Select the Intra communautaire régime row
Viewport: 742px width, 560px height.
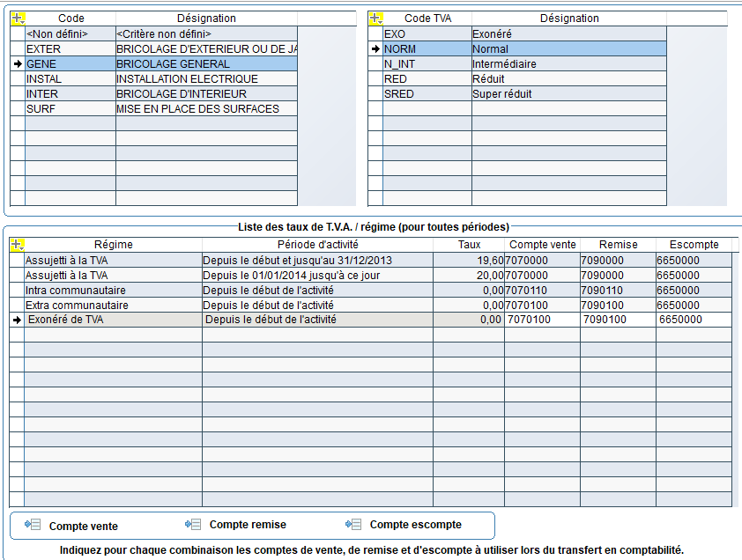(x=370, y=291)
